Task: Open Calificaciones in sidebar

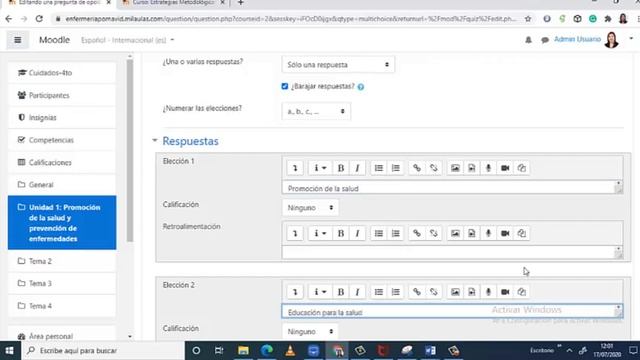Action: 62,162
